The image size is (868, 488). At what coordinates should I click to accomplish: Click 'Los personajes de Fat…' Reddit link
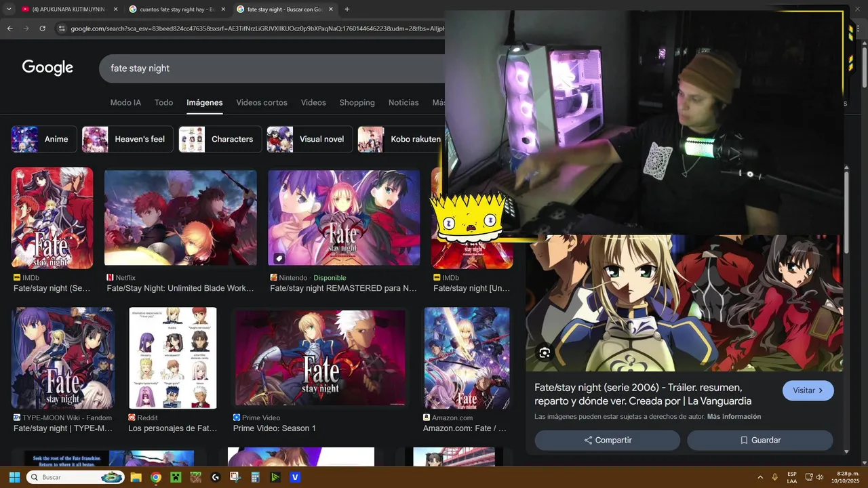[172, 428]
